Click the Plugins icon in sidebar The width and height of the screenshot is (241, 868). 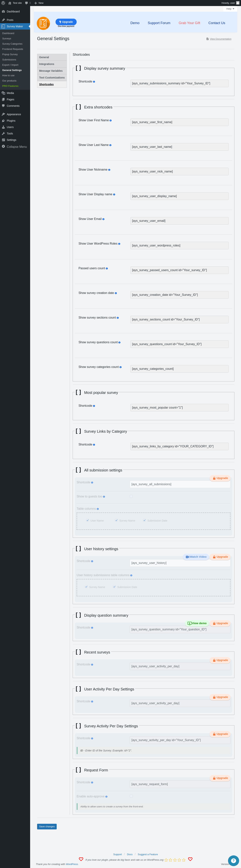point(3,121)
